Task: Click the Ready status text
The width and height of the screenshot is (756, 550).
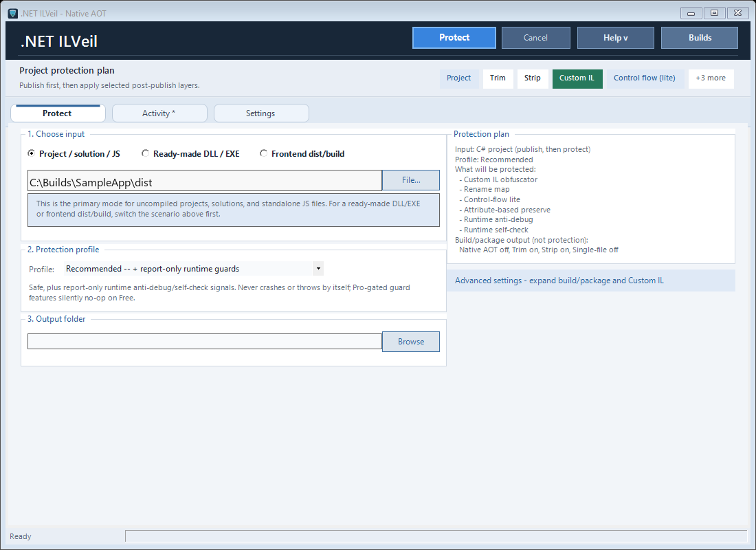Action: tap(20, 536)
